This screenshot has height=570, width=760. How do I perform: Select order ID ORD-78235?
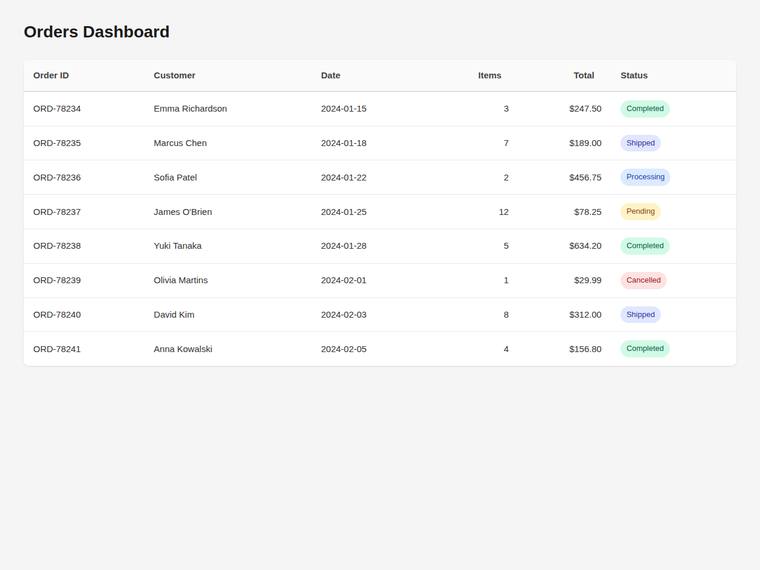(57, 143)
